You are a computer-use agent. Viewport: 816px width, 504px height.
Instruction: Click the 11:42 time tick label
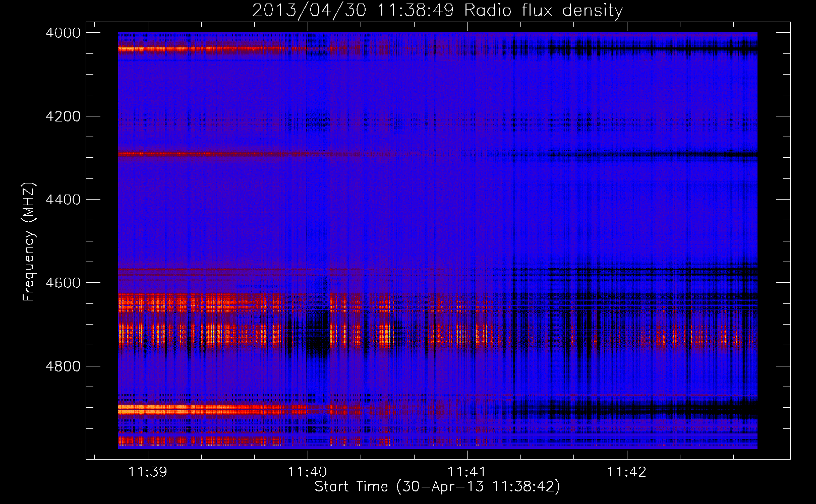627,472
